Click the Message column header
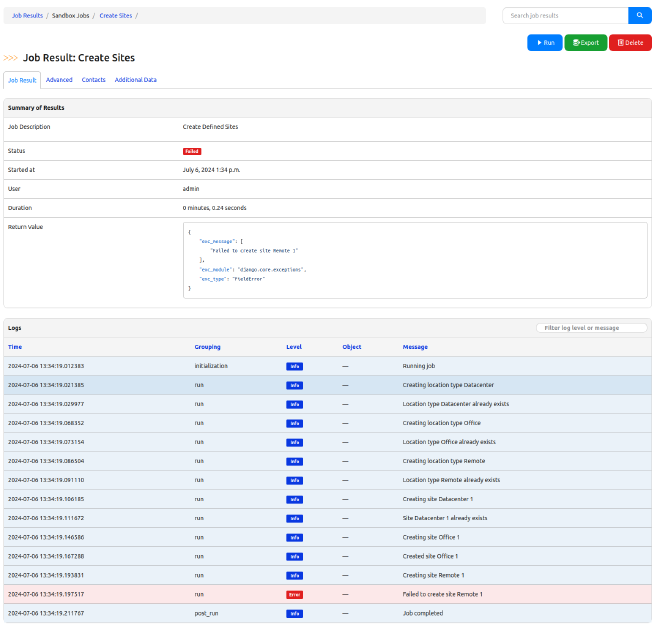Viewport: 660px width, 625px height. [x=415, y=347]
